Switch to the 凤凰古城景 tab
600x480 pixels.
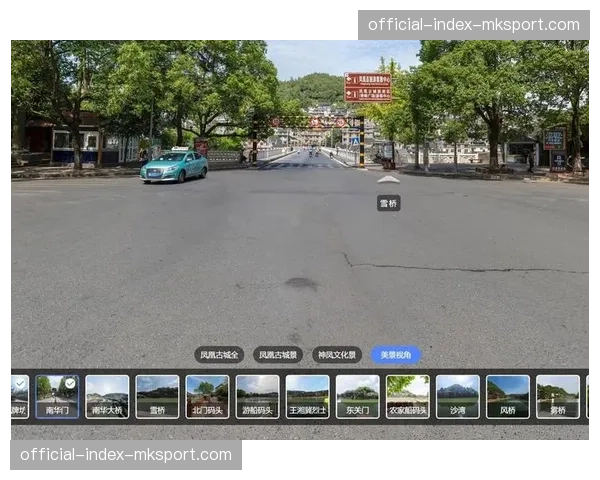point(278,355)
